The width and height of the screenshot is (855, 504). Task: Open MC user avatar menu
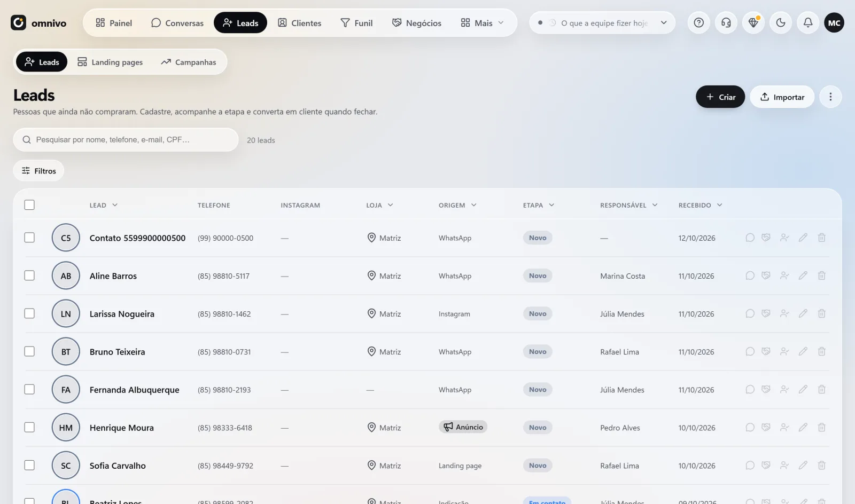pyautogui.click(x=834, y=22)
